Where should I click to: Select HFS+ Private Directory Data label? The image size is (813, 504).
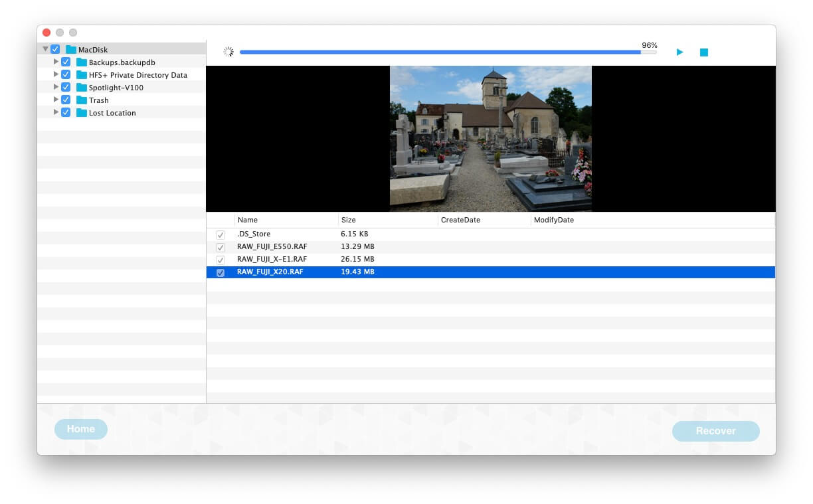tap(138, 75)
